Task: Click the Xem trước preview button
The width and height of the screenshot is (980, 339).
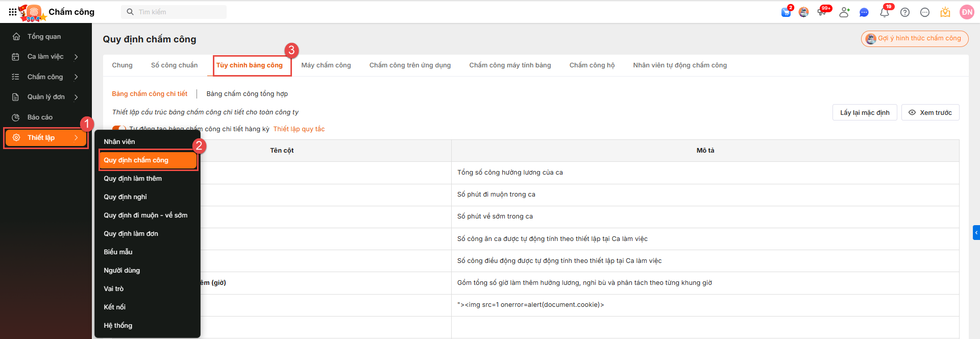Action: coord(930,113)
